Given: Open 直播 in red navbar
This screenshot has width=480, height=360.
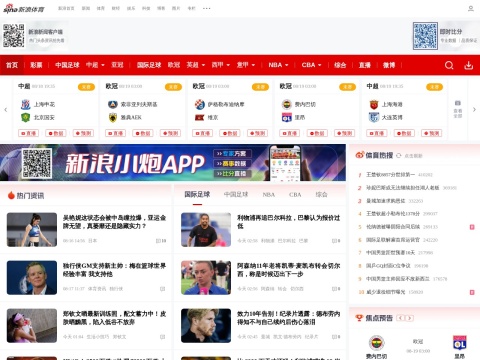Looking at the screenshot, I should coord(365,65).
